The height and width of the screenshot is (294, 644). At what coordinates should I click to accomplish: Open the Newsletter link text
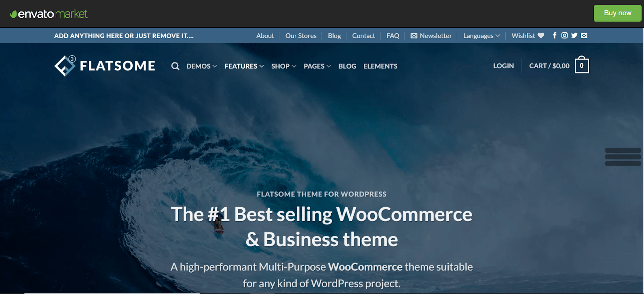[436, 36]
